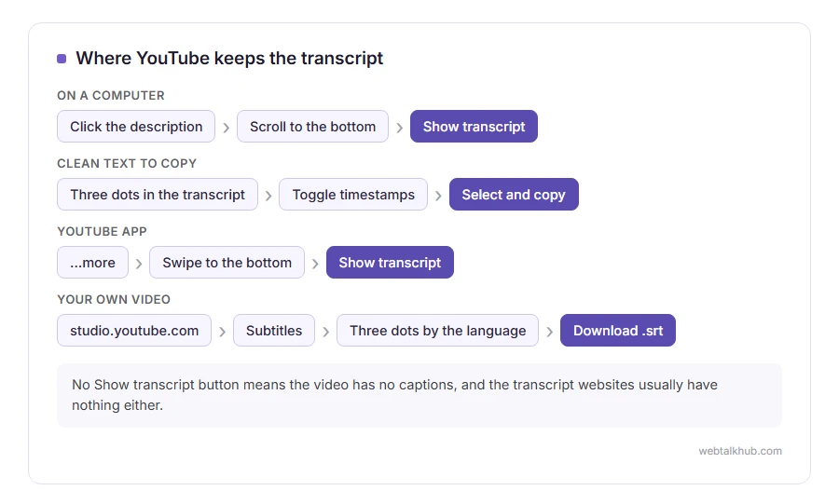Click the 'Subtitles' chip
Viewport: 839px width, 504px height.
274,331
